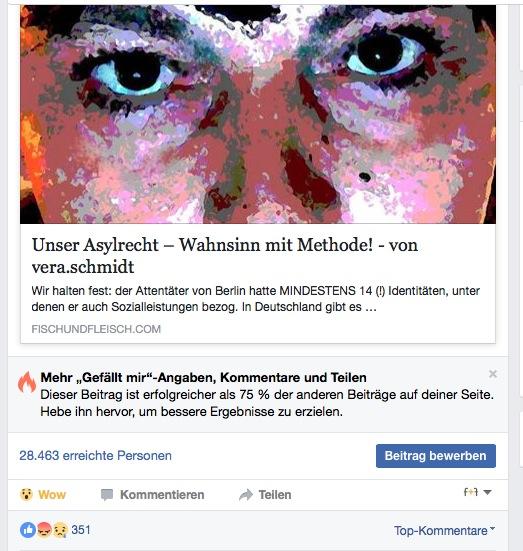Click the blue thumbs-up reaction icon
The height and width of the screenshot is (551, 523).
[28, 530]
